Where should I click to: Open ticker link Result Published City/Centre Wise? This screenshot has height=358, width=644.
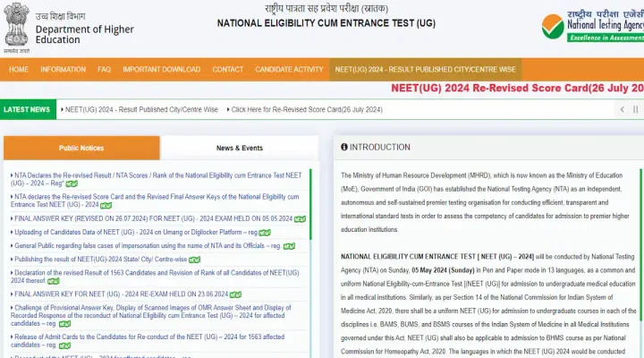(x=141, y=110)
